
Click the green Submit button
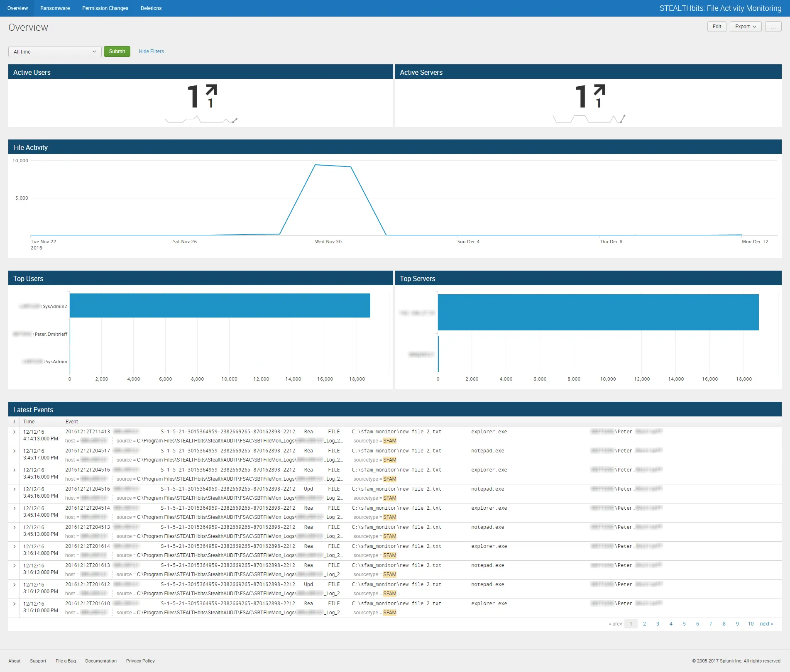pos(117,51)
